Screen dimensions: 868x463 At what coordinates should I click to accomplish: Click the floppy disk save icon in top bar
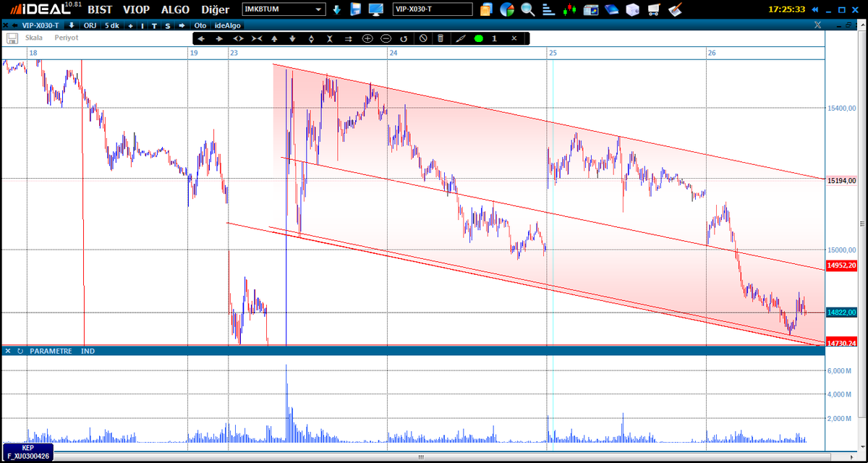tap(355, 9)
